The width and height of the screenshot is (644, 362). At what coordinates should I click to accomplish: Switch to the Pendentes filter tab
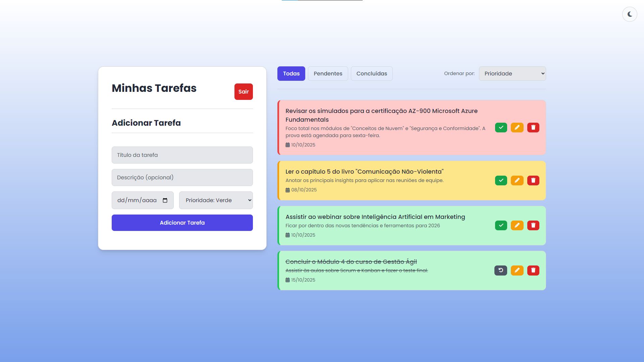click(328, 73)
